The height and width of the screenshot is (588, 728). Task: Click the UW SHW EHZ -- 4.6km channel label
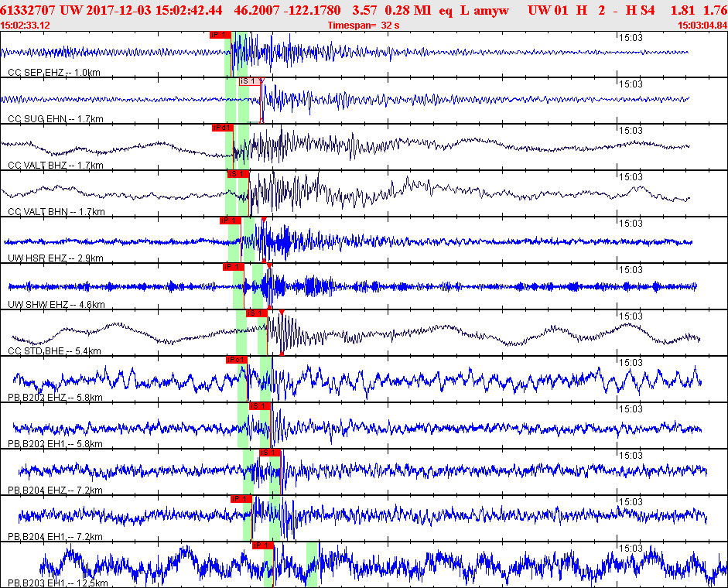56,305
